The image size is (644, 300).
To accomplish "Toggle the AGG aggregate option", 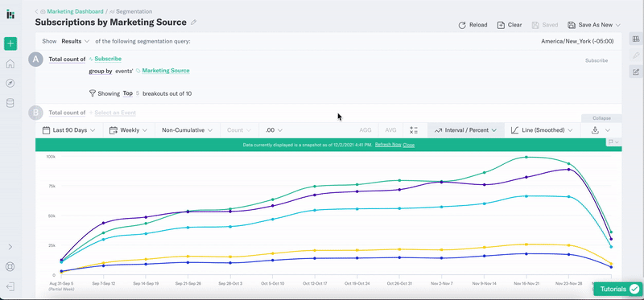I will tap(365, 130).
